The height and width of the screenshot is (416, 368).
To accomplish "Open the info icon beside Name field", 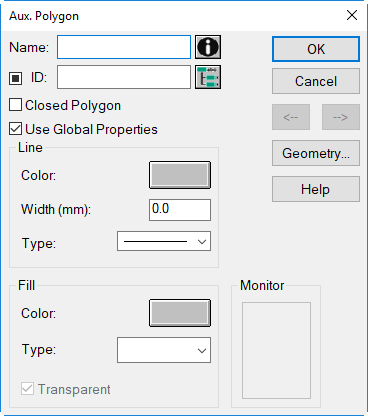I will tap(208, 47).
